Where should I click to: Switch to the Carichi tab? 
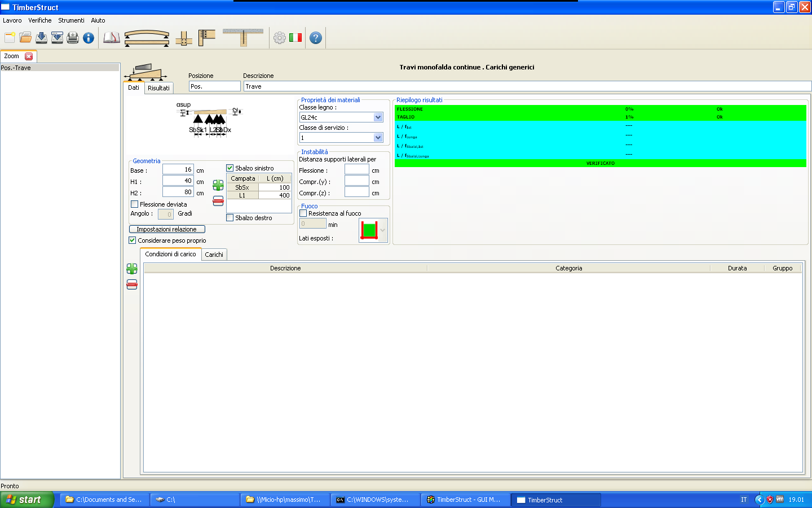pos(214,255)
